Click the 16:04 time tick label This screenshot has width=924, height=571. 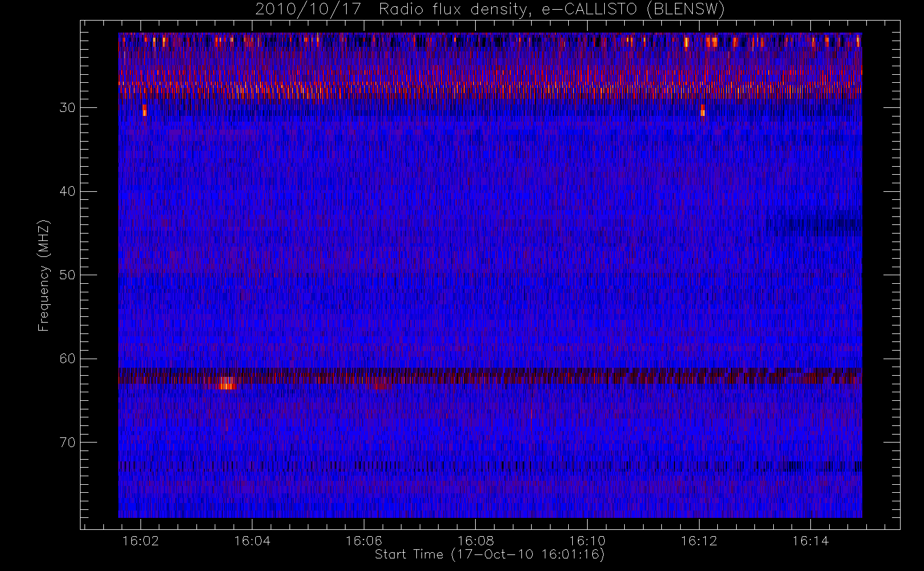pyautogui.click(x=252, y=541)
